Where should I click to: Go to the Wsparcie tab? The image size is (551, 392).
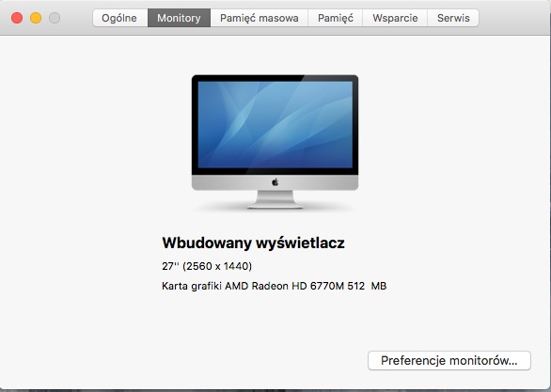click(x=395, y=18)
